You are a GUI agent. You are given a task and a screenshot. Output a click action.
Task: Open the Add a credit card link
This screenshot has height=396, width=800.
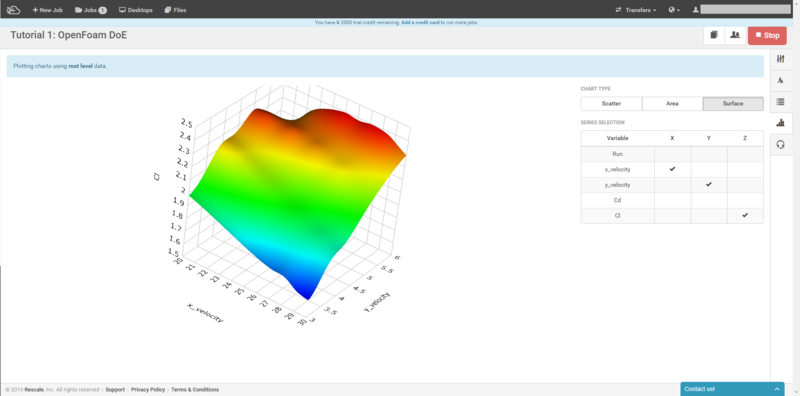click(x=420, y=22)
